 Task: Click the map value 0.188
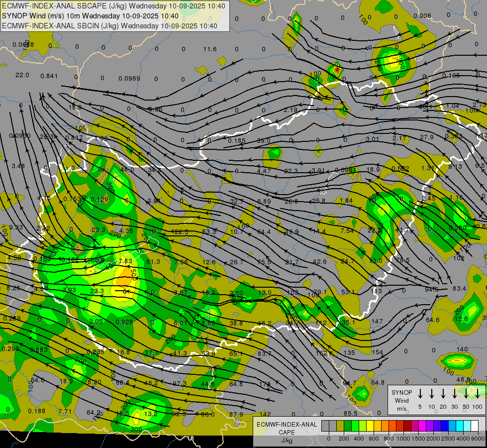tap(36, 411)
